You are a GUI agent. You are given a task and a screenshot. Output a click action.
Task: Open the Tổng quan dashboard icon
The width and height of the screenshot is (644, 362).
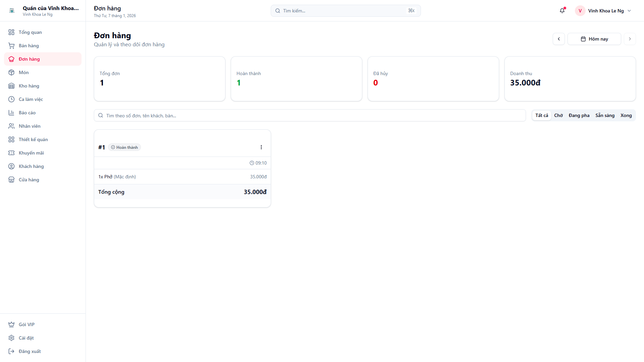(12, 32)
